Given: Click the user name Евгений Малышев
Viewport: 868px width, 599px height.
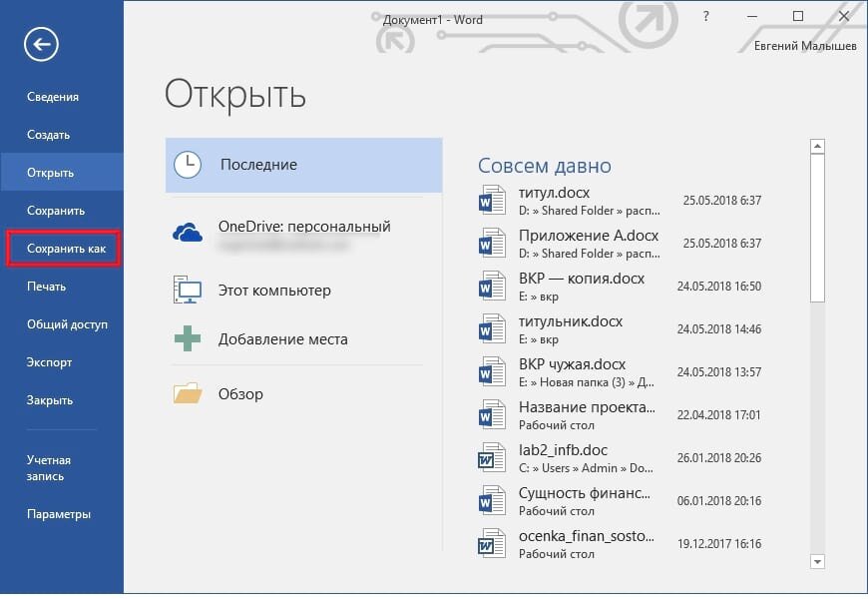Looking at the screenshot, I should (x=805, y=46).
